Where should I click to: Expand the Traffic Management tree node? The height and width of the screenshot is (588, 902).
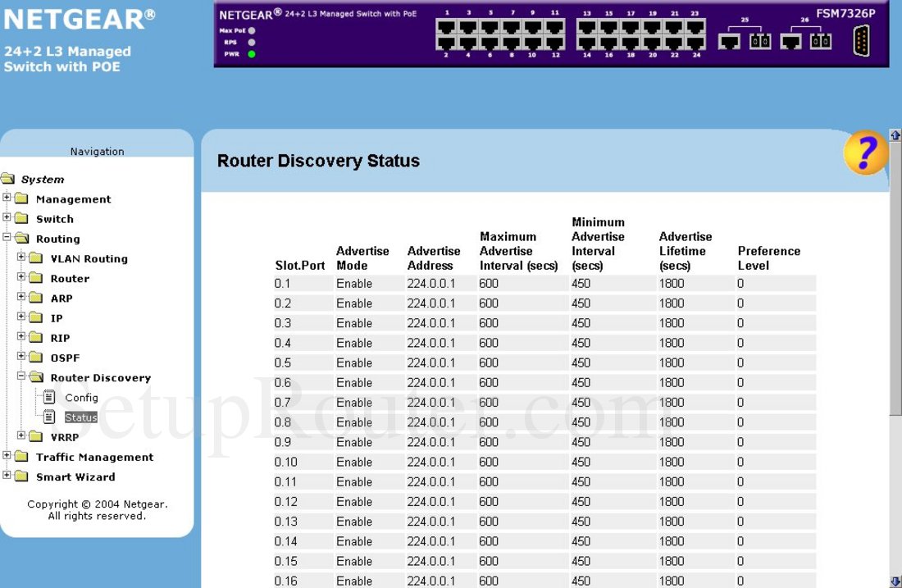[7, 455]
